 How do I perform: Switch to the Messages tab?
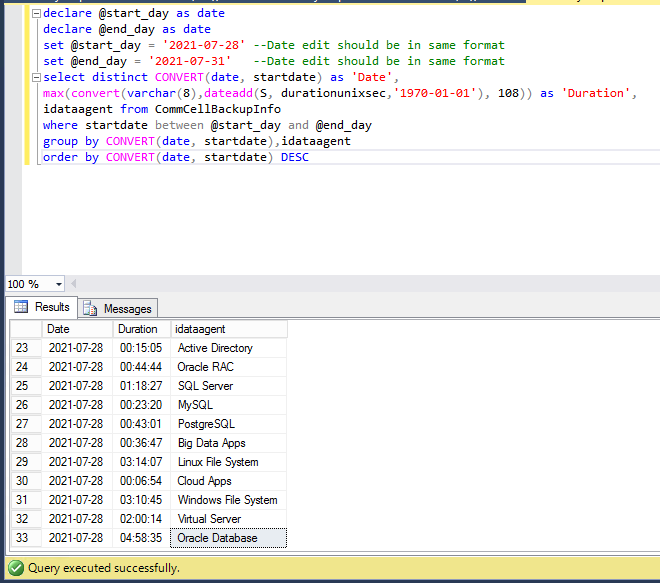coord(118,309)
